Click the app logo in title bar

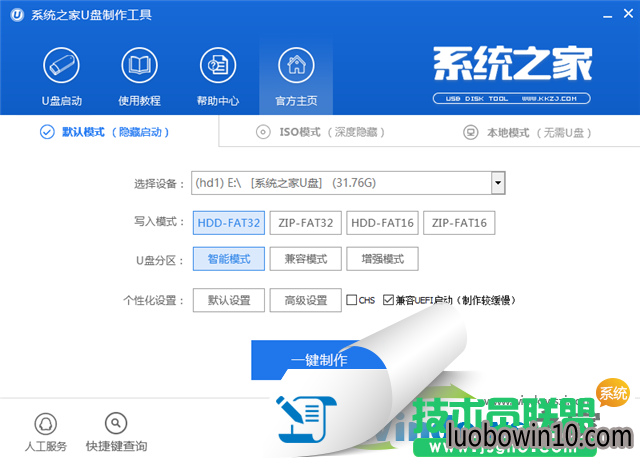click(17, 15)
